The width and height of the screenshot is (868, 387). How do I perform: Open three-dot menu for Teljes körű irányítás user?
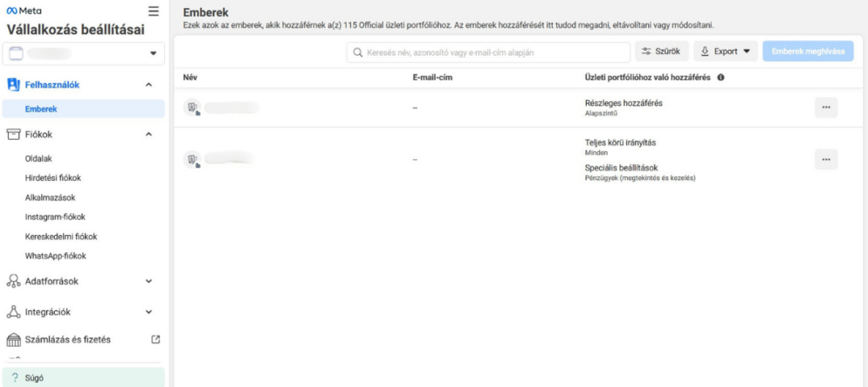pyautogui.click(x=825, y=159)
